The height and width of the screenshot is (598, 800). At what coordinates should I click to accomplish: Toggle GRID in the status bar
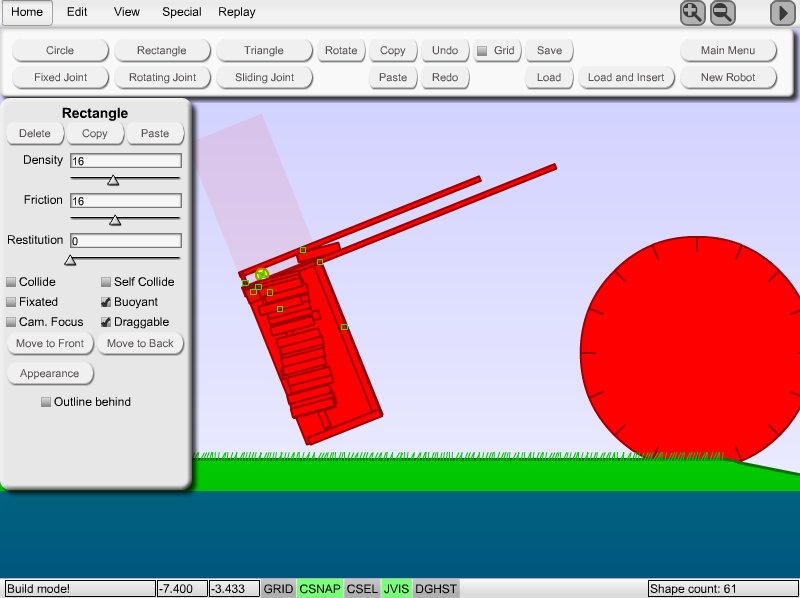click(x=278, y=589)
